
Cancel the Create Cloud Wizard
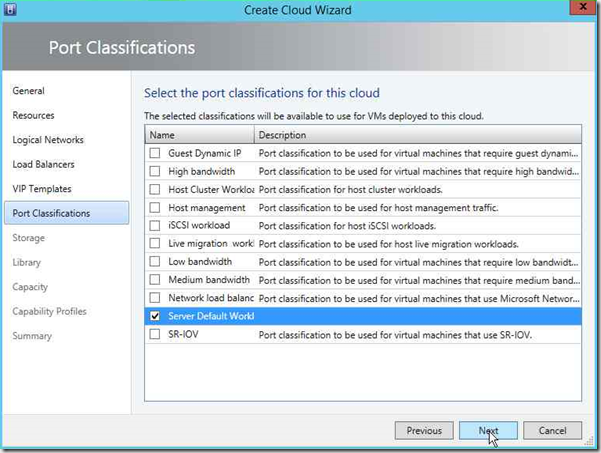[552, 431]
